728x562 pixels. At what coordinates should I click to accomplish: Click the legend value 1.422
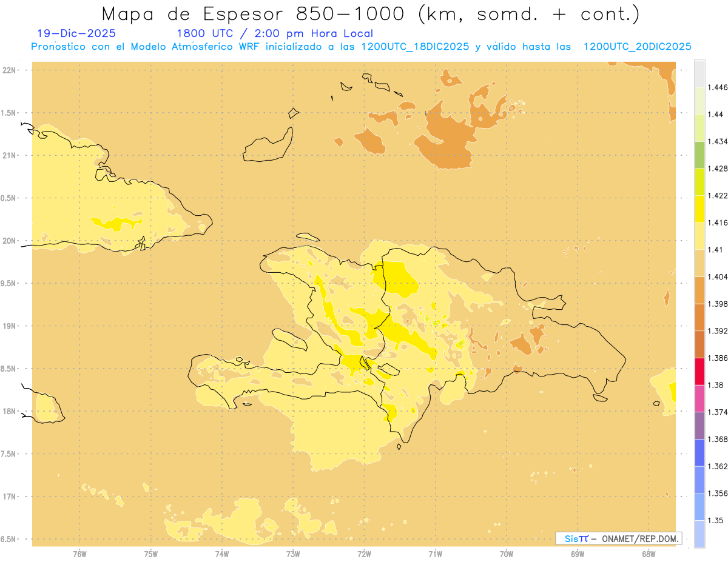(x=718, y=195)
